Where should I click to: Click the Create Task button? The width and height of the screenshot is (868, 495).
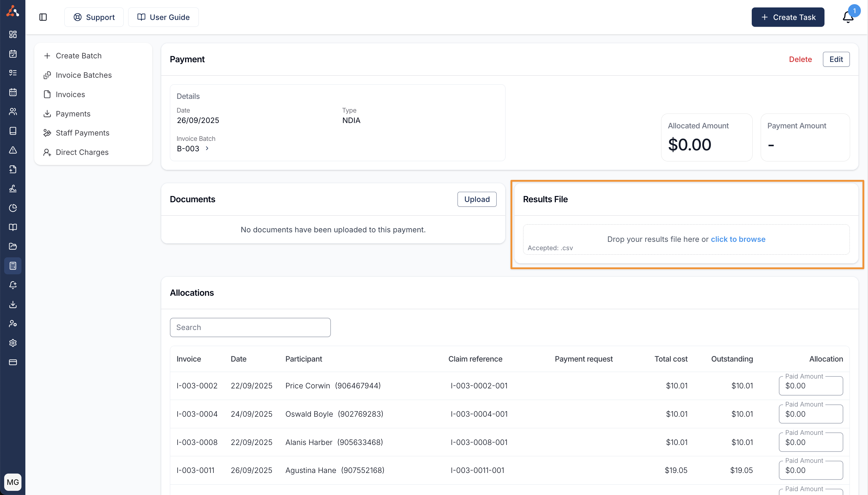point(788,17)
